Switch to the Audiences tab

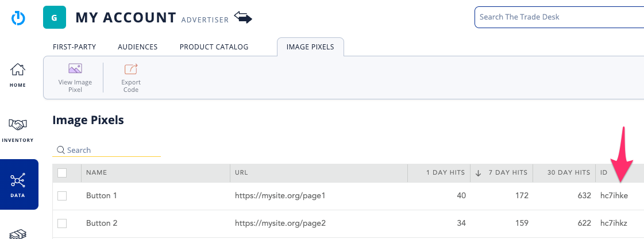click(137, 47)
